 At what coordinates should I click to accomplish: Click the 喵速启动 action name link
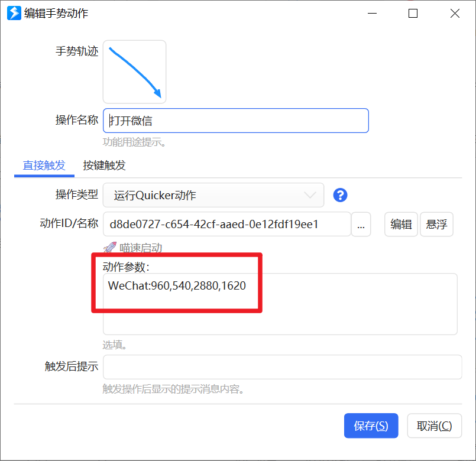(141, 248)
